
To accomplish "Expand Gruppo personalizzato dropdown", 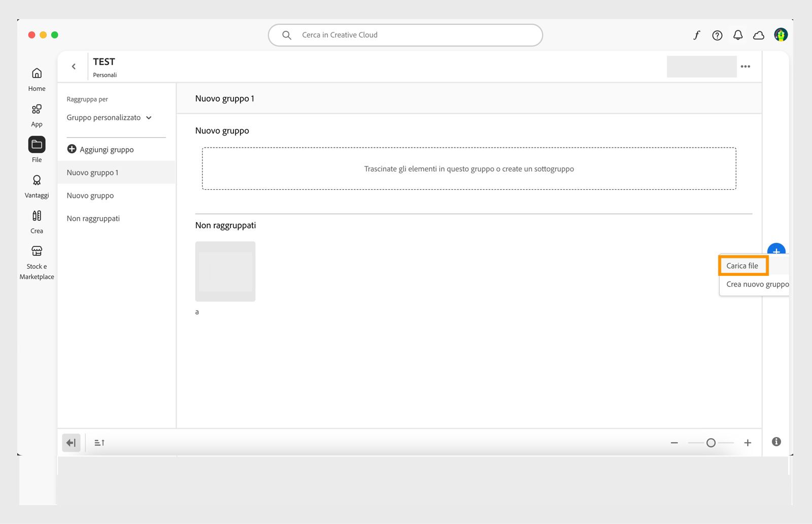I will [x=109, y=118].
